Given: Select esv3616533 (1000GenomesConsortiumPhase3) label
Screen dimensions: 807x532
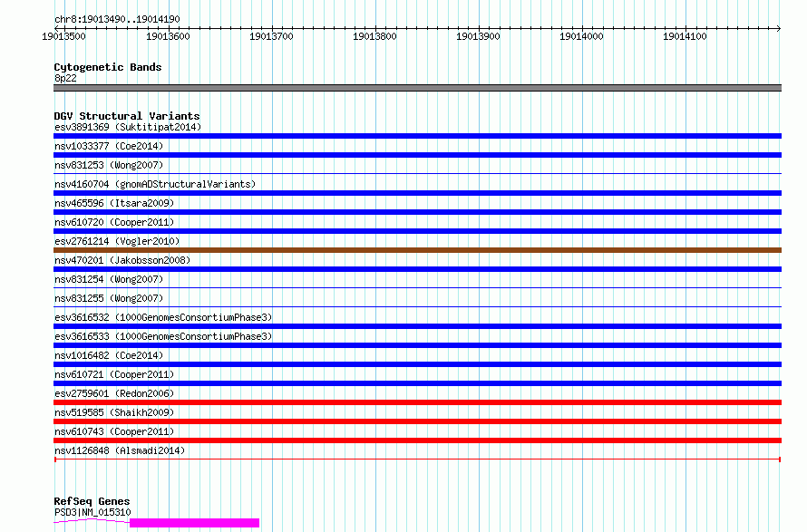Looking at the screenshot, I should (163, 336).
